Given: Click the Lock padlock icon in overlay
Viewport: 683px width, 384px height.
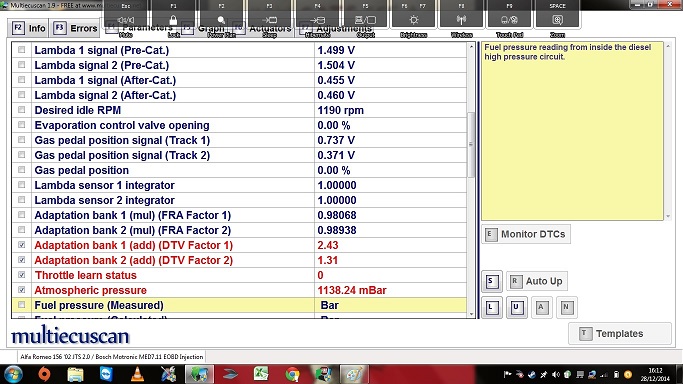Looking at the screenshot, I should [x=173, y=20].
